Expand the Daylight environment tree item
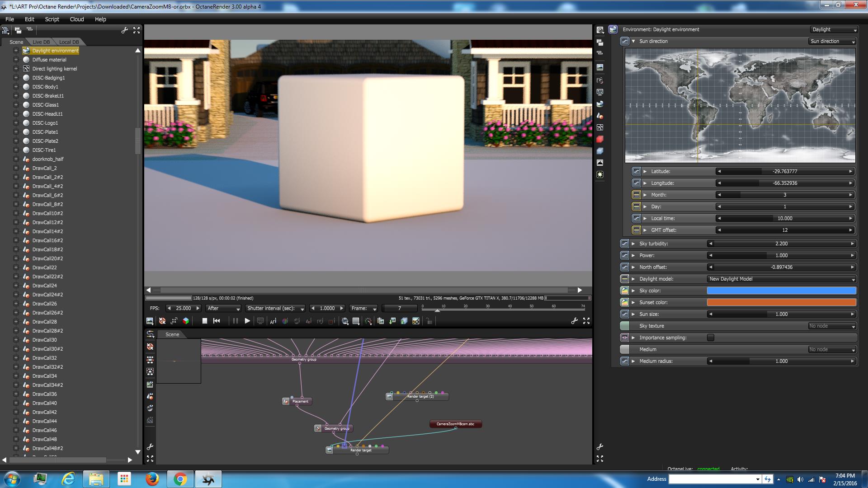Image resolution: width=868 pixels, height=488 pixels. [16, 51]
